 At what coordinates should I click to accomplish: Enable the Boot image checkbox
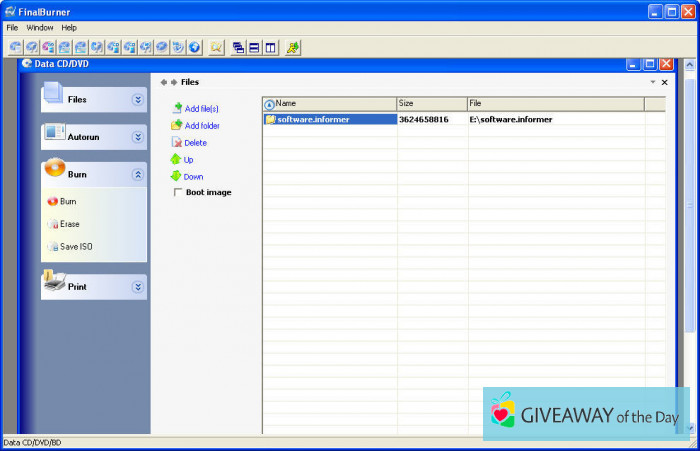click(x=179, y=192)
